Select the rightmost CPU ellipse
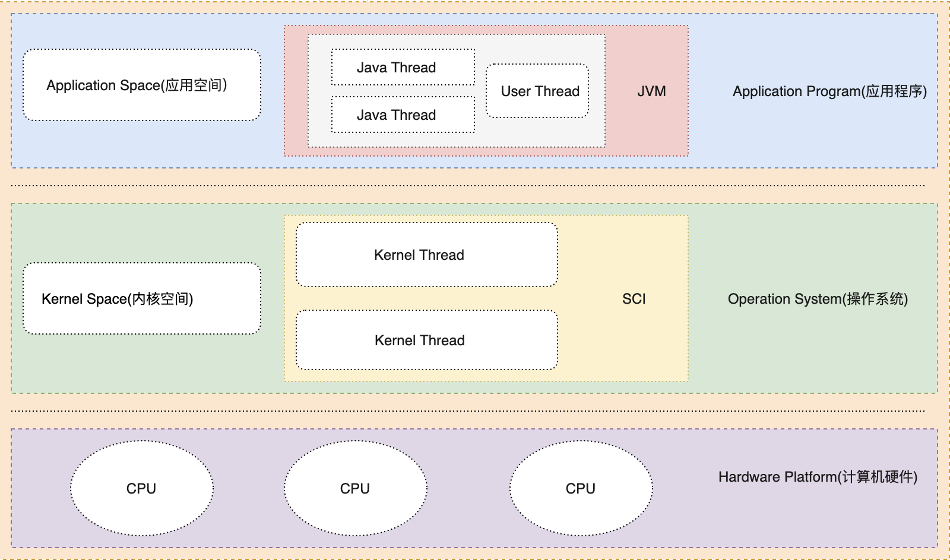The height and width of the screenshot is (560, 950). tap(581, 488)
